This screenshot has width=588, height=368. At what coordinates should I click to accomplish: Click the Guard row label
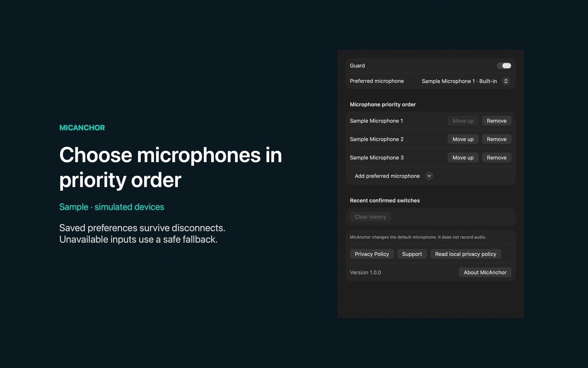pos(357,66)
